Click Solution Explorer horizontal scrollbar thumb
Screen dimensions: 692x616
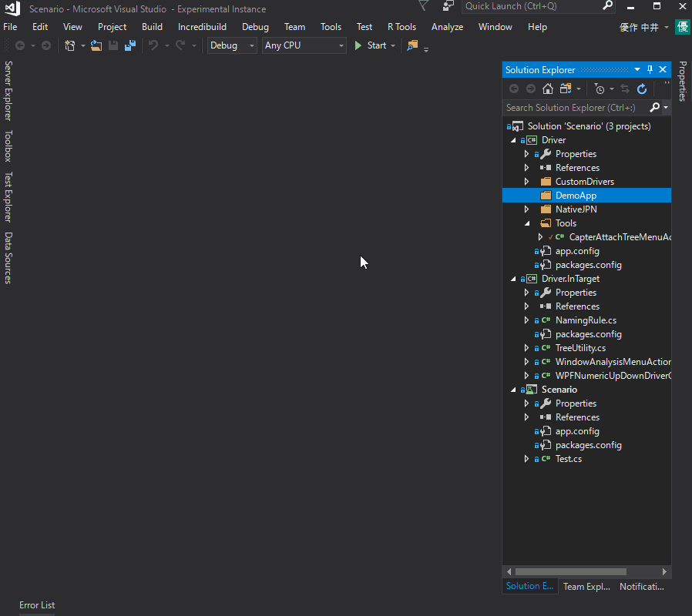pos(571,571)
